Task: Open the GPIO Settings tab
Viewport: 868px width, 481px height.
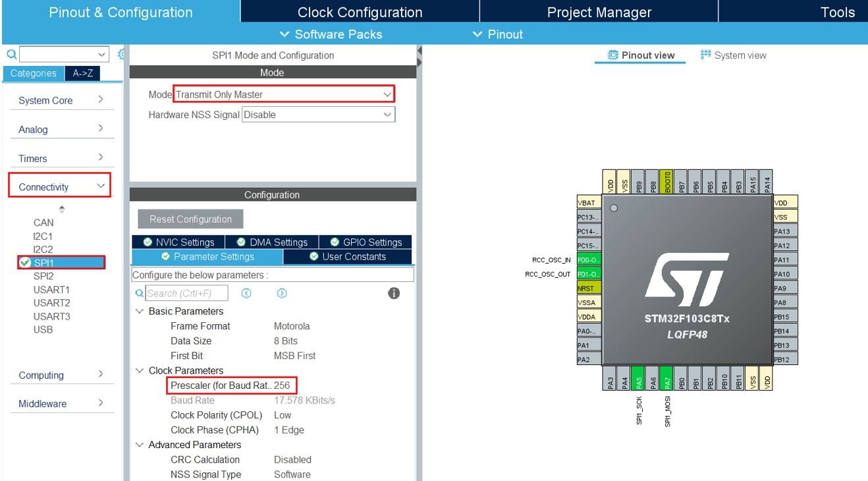Action: pos(365,242)
